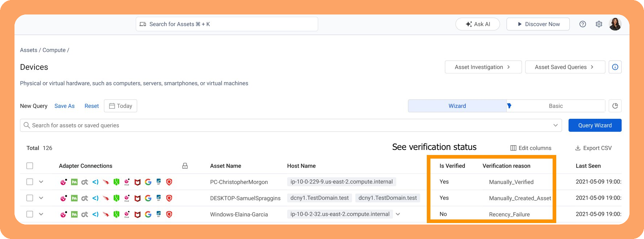Click the Asset Name column header
Screen dimensions: 644x239
click(226, 166)
